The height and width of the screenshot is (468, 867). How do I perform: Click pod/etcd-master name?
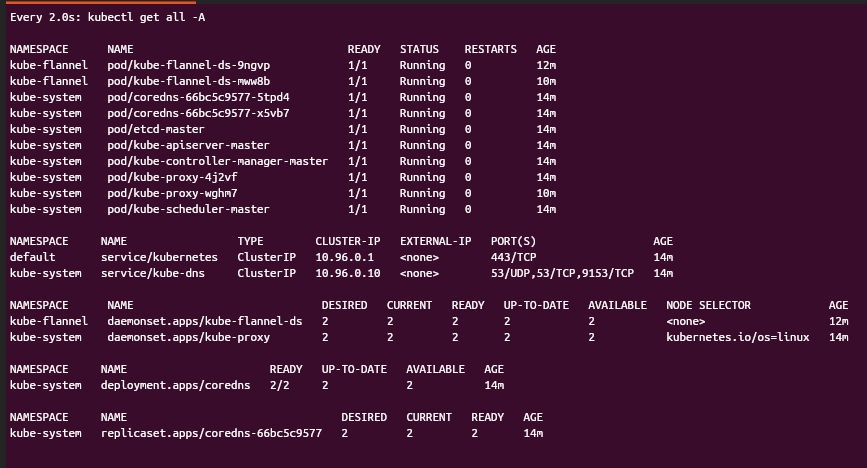[156, 129]
